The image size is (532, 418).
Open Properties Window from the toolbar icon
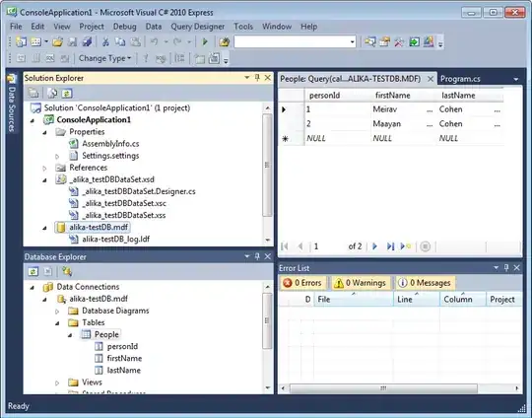385,42
